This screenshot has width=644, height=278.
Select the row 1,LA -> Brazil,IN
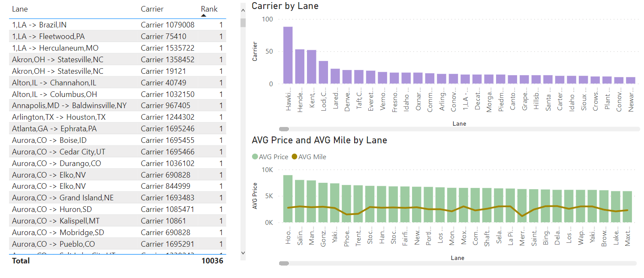click(x=64, y=24)
